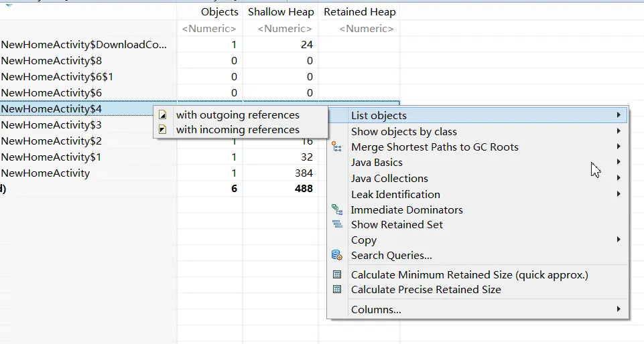Image resolution: width=644 pixels, height=344 pixels.
Task: Open the Java Collections menu entry
Action: 478,179
